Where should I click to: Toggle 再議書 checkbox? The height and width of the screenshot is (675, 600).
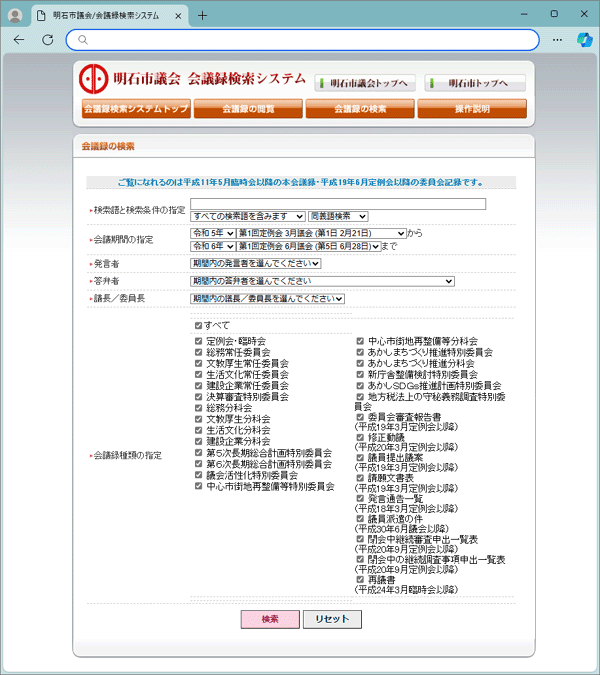[x=360, y=579]
